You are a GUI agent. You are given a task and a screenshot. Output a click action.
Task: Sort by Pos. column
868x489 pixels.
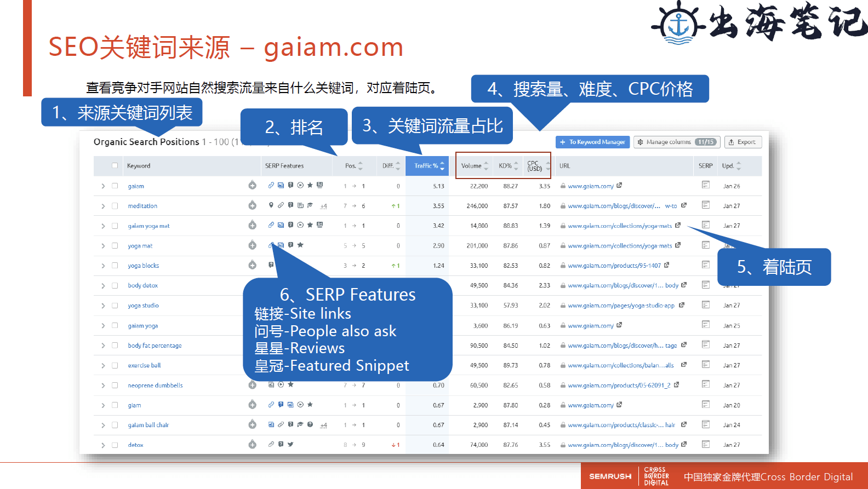point(354,165)
